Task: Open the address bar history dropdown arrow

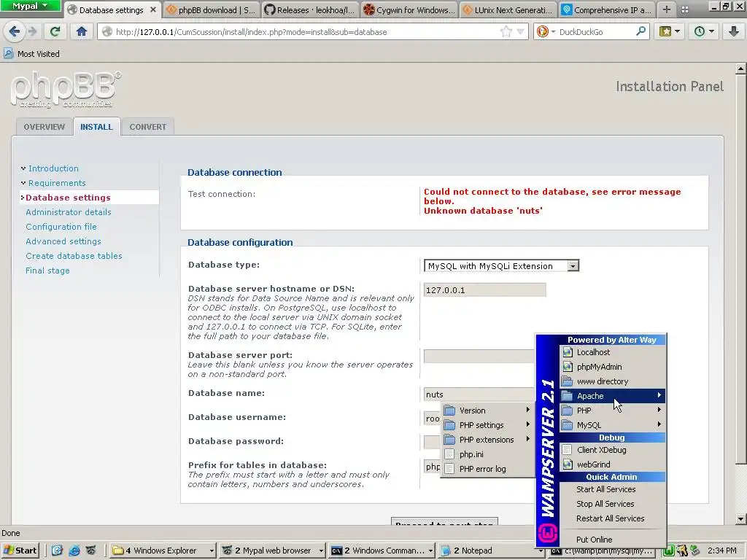Action: pos(520,32)
